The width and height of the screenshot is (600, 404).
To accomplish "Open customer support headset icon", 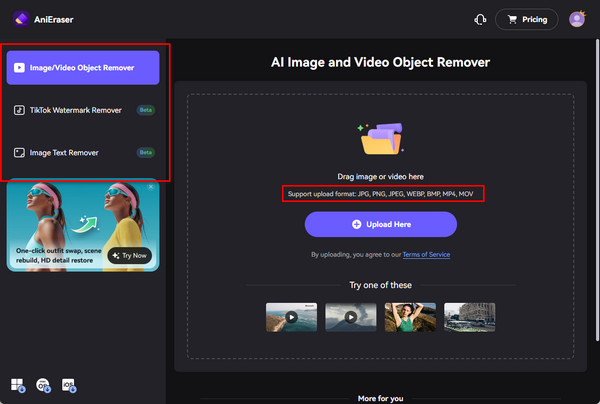I will pyautogui.click(x=480, y=19).
